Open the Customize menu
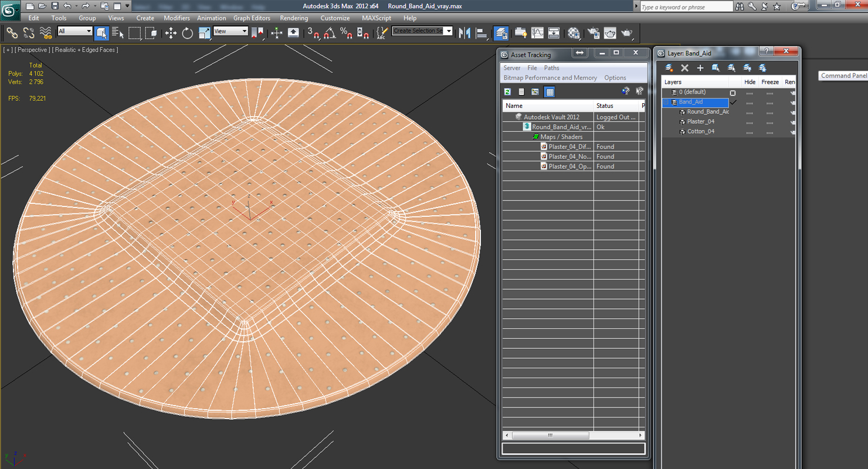The image size is (868, 469). point(335,18)
